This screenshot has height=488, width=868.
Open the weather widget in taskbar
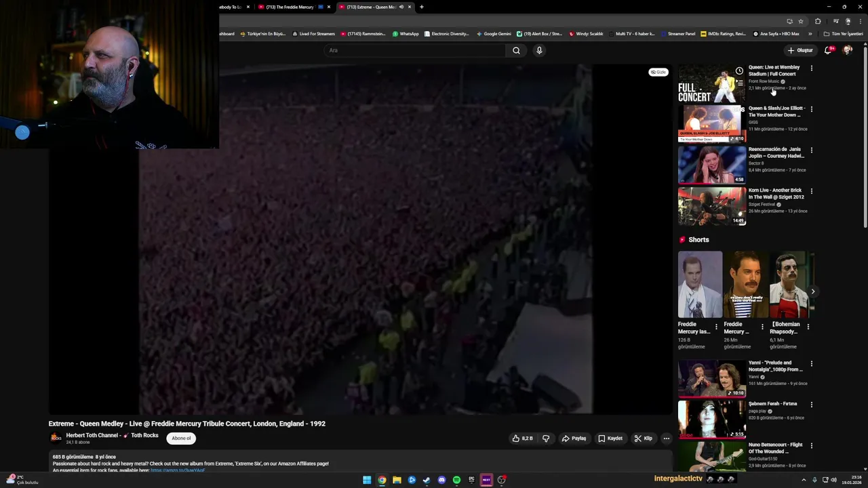pyautogui.click(x=23, y=480)
